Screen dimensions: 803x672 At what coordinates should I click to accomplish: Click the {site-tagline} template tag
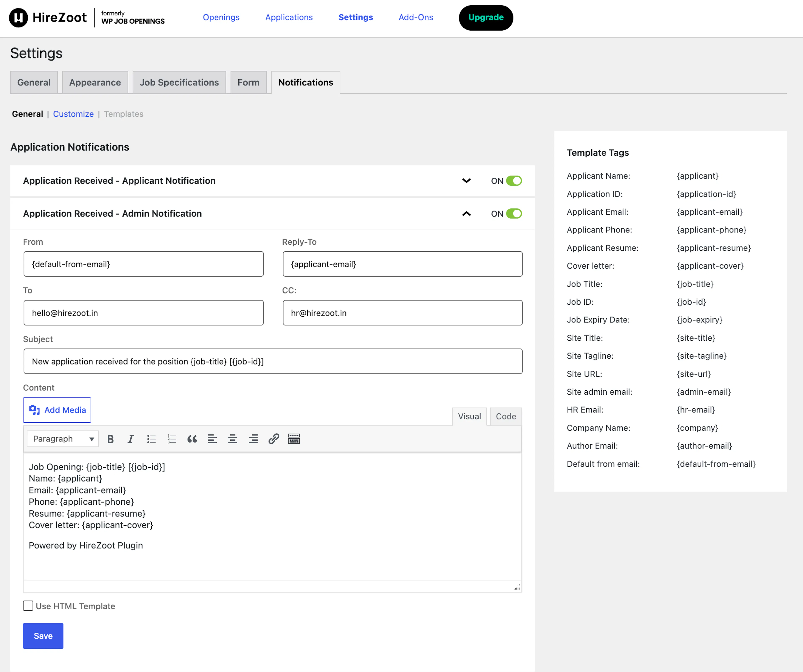[702, 356]
